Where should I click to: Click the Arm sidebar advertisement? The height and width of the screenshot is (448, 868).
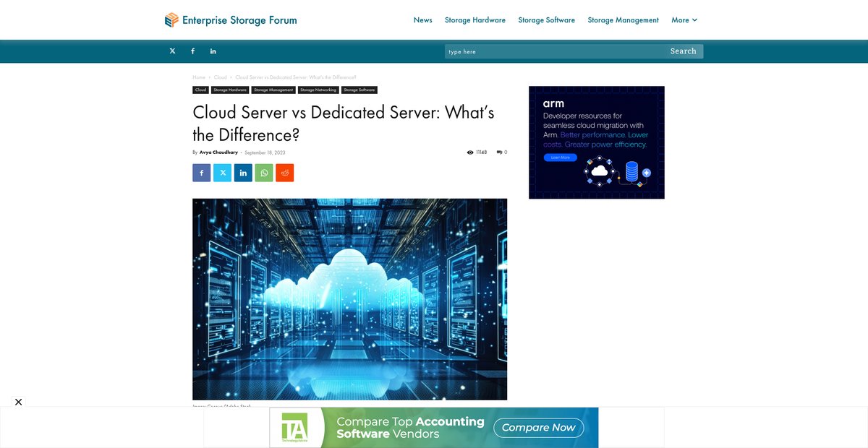click(597, 142)
